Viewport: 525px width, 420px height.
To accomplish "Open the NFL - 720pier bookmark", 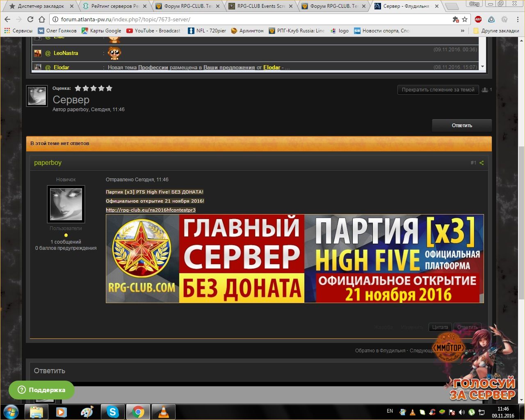I will 207,31.
